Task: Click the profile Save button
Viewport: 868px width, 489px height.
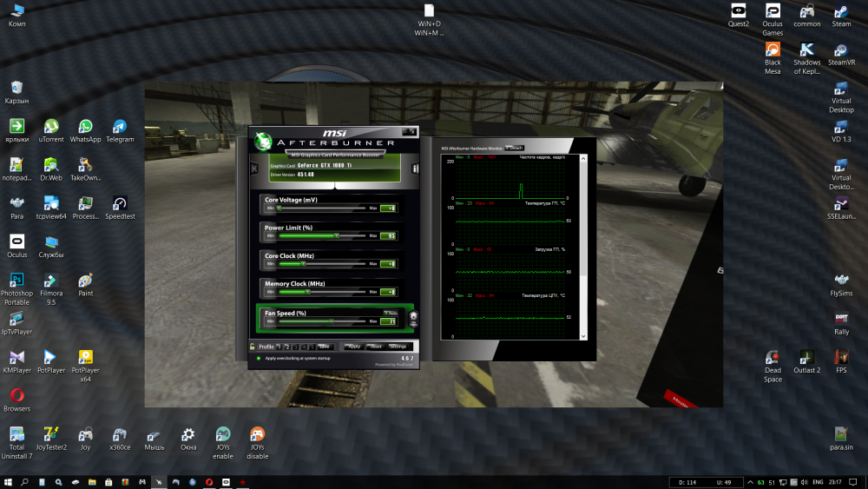Action: coord(324,347)
